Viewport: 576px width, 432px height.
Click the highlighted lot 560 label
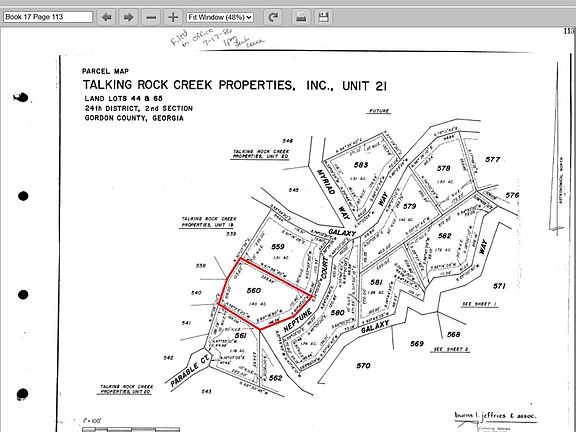click(x=254, y=291)
